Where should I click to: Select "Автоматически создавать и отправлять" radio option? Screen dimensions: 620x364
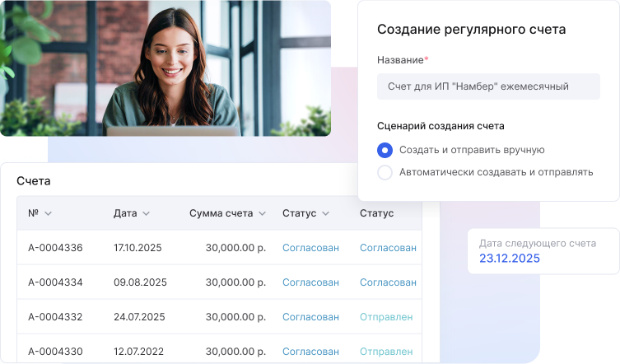click(385, 172)
